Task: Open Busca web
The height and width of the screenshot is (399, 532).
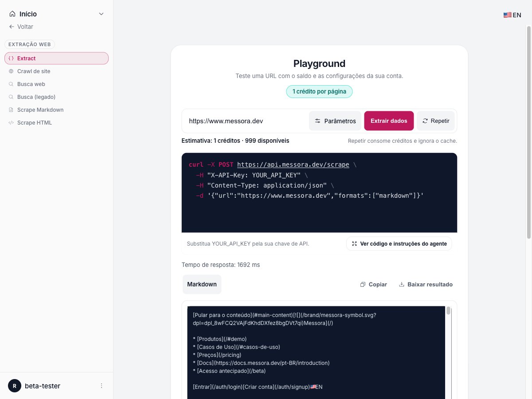Action: tap(56, 84)
